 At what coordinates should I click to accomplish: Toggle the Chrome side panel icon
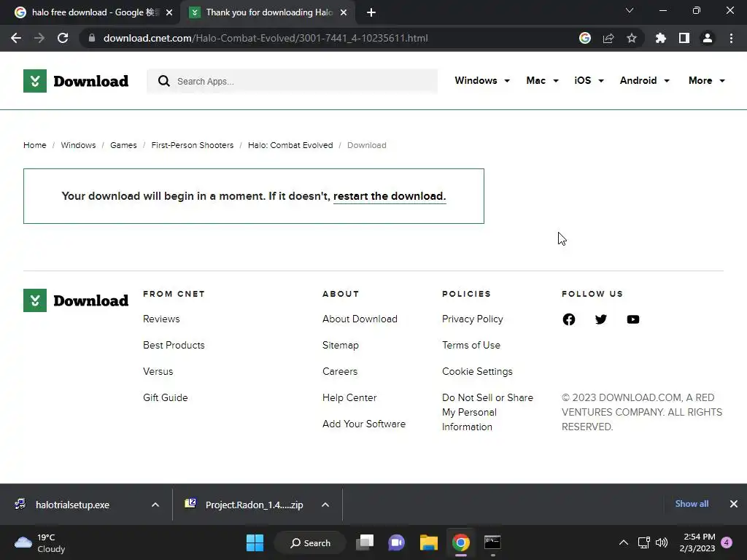(684, 38)
